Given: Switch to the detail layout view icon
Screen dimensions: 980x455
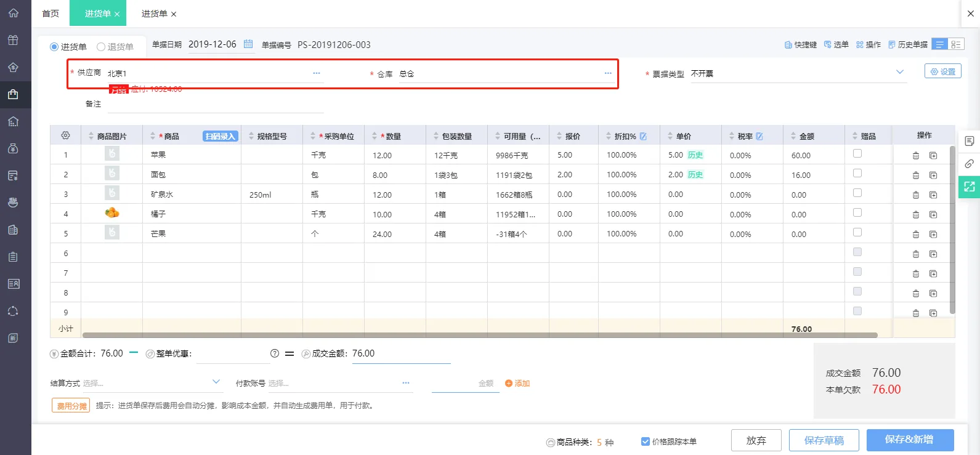Looking at the screenshot, I should pyautogui.click(x=956, y=44).
